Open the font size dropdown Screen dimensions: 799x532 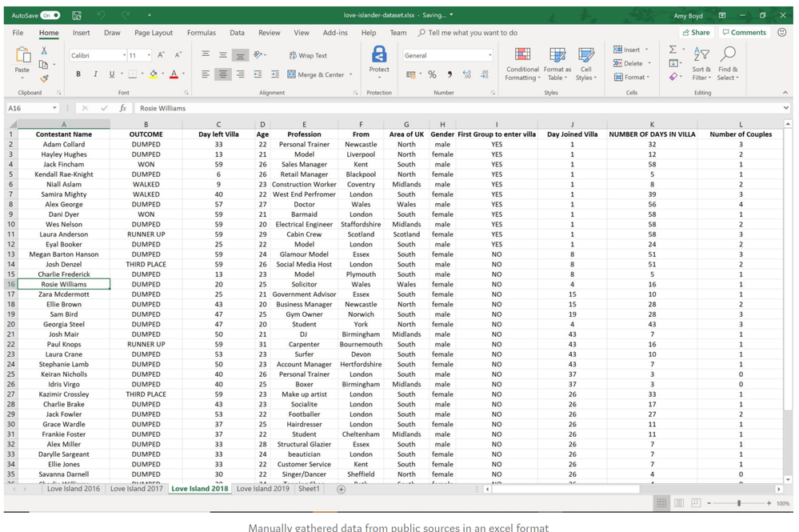pos(149,55)
